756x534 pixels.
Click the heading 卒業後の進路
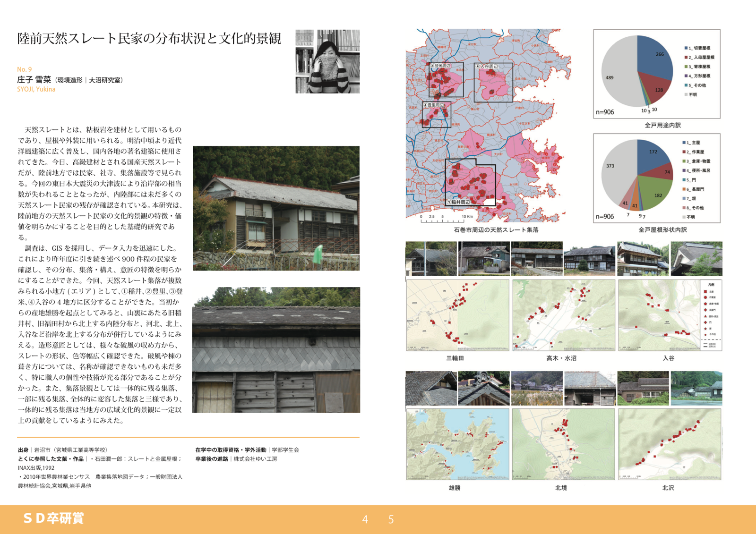click(x=212, y=459)
